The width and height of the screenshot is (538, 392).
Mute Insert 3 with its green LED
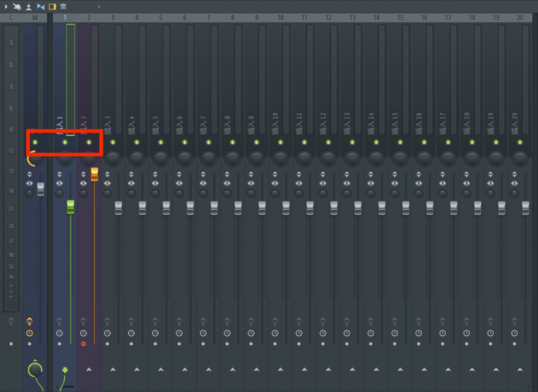tap(112, 142)
